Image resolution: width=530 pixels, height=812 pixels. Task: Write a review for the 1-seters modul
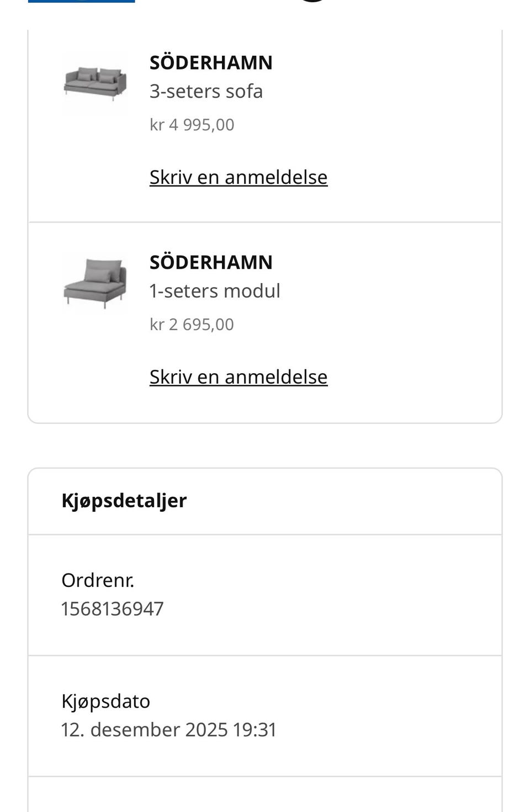tap(239, 377)
